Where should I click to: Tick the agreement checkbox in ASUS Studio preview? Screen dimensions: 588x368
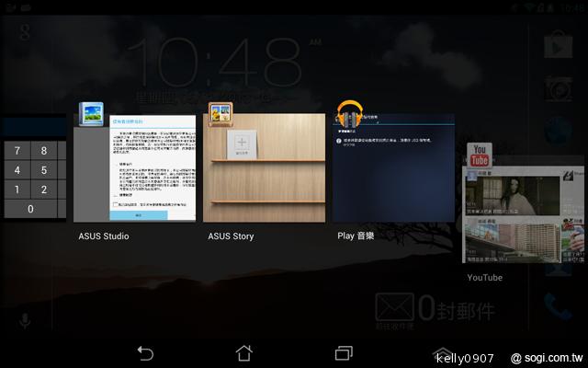[116, 204]
